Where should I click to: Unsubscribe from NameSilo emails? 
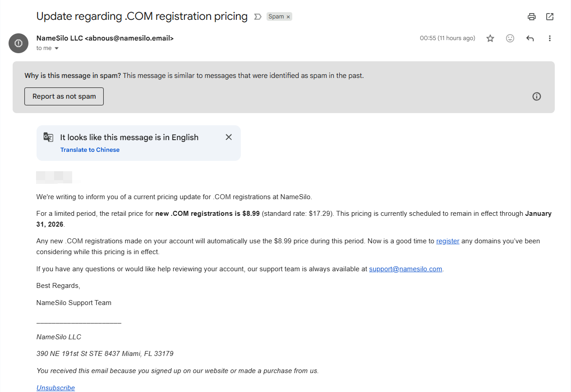click(x=55, y=388)
